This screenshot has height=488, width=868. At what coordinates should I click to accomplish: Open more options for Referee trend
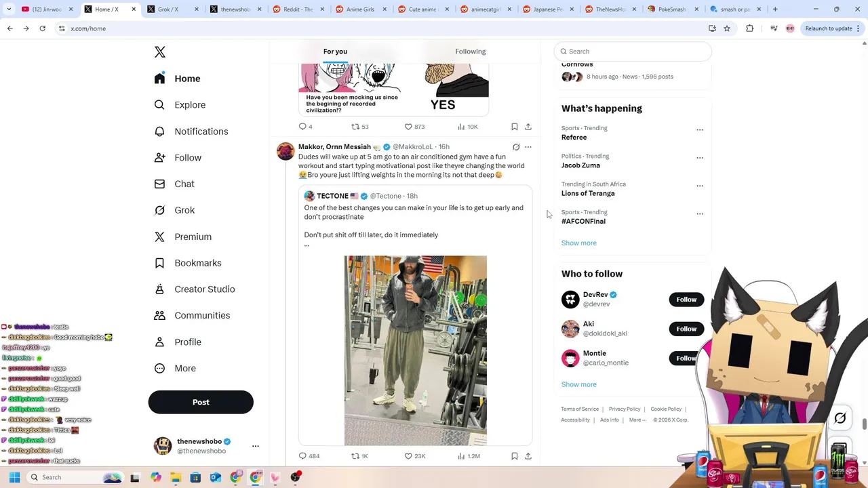pos(700,129)
